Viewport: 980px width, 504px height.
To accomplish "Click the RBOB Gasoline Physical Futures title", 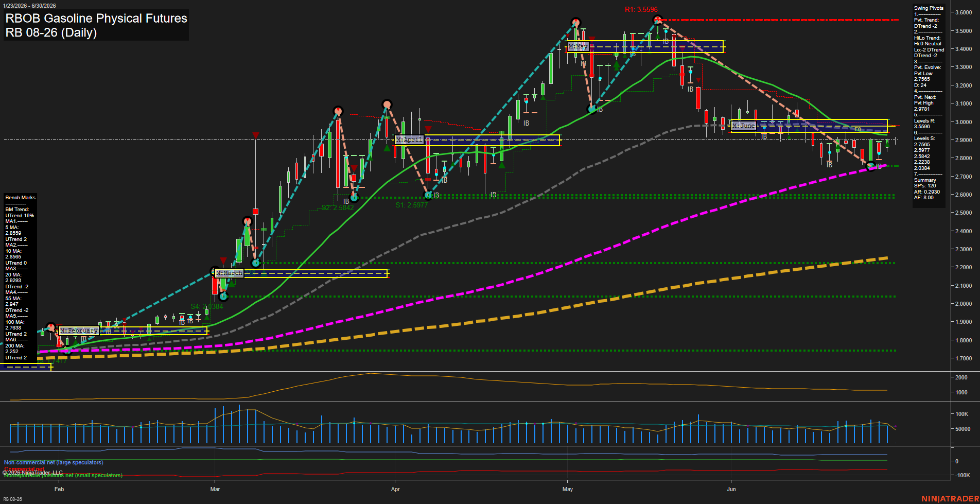I will tap(96, 19).
